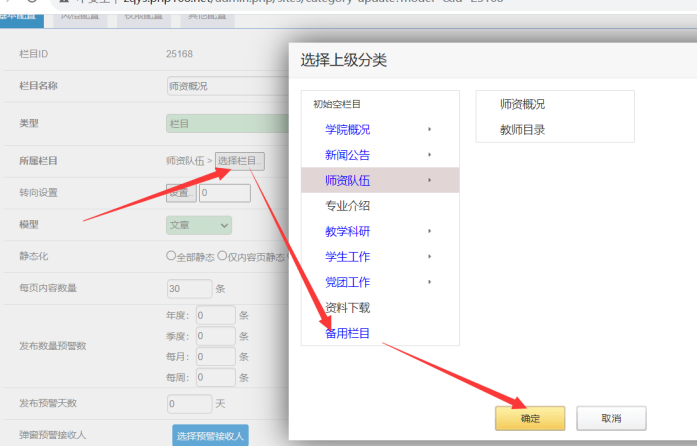This screenshot has height=446, width=698.
Task: Select the 仅内容页静态 radio option
Action: (x=222, y=256)
